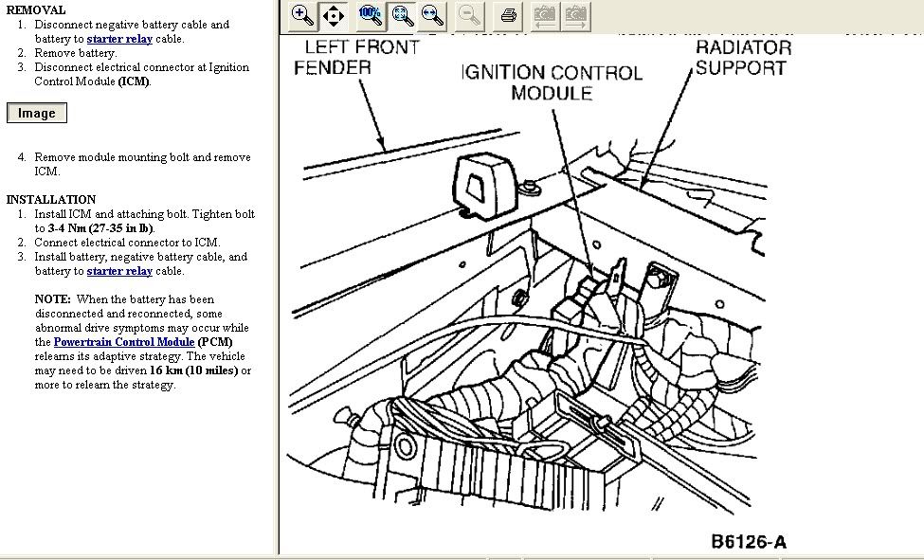Screen dimensions: 924x560
Task: Follow the Powertrain Control Module link
Action: [x=124, y=342]
